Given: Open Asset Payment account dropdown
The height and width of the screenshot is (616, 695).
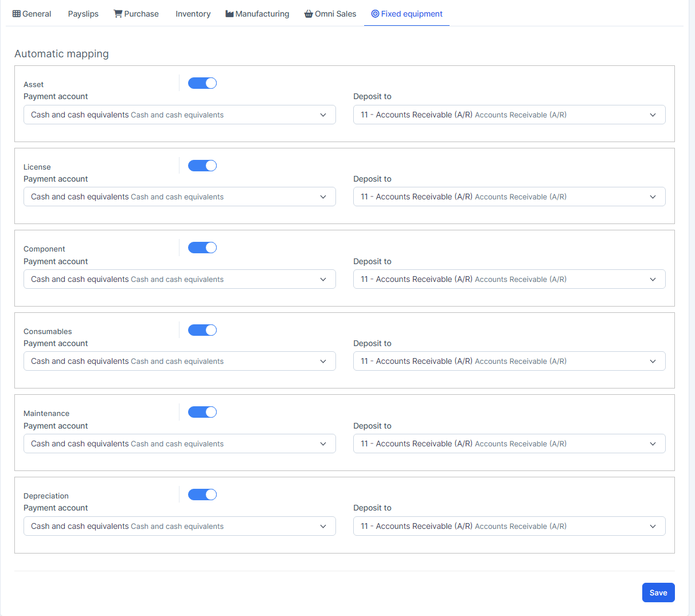Looking at the screenshot, I should [x=179, y=115].
